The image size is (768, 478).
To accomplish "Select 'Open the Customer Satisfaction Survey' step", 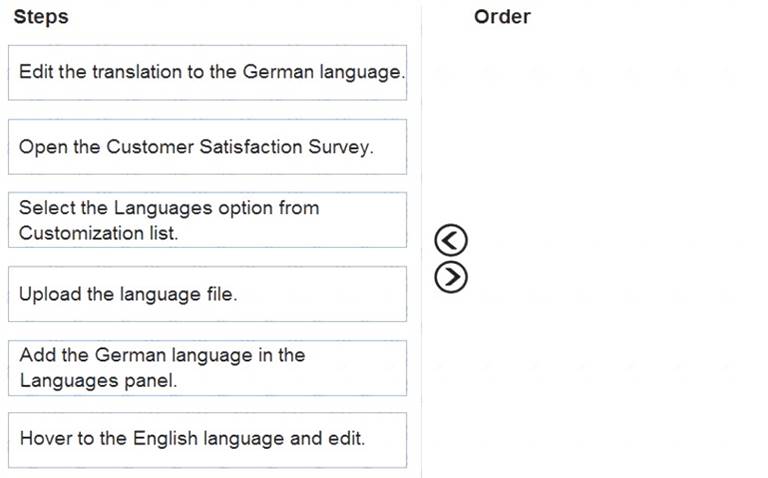I will coord(207,147).
